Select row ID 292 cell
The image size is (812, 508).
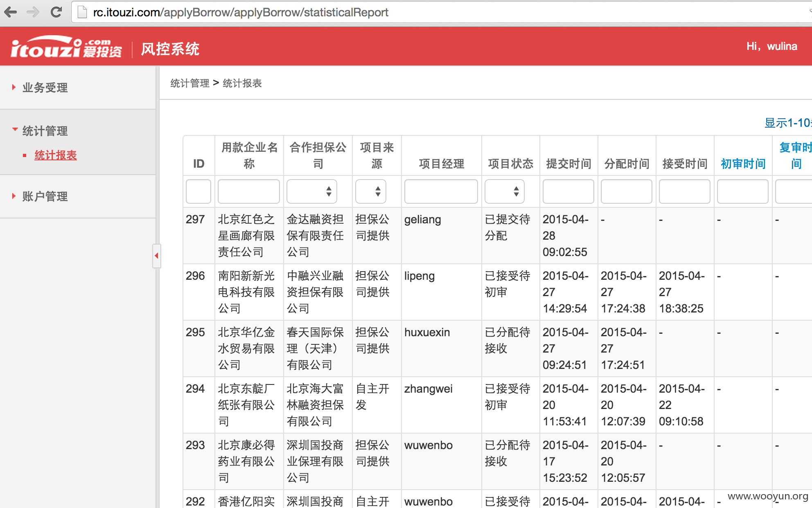click(x=195, y=501)
